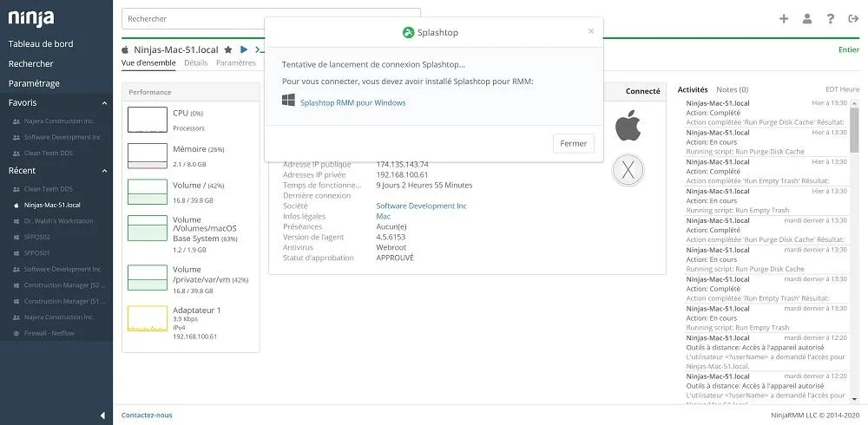
Task: Open Splashtop RMM pour Windows link
Action: pos(352,103)
